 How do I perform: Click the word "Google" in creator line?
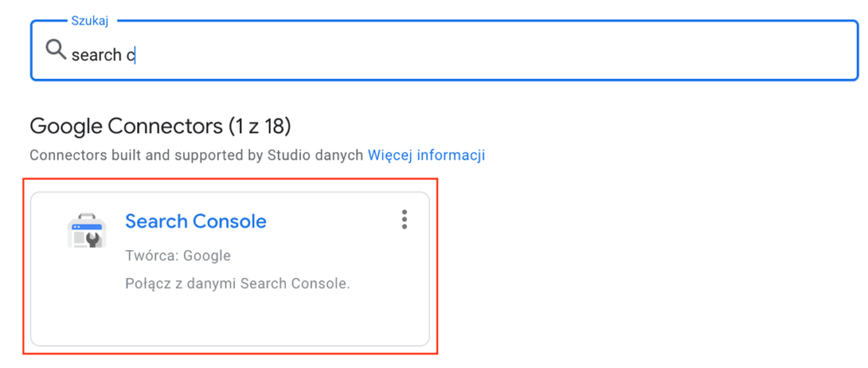[x=207, y=255]
